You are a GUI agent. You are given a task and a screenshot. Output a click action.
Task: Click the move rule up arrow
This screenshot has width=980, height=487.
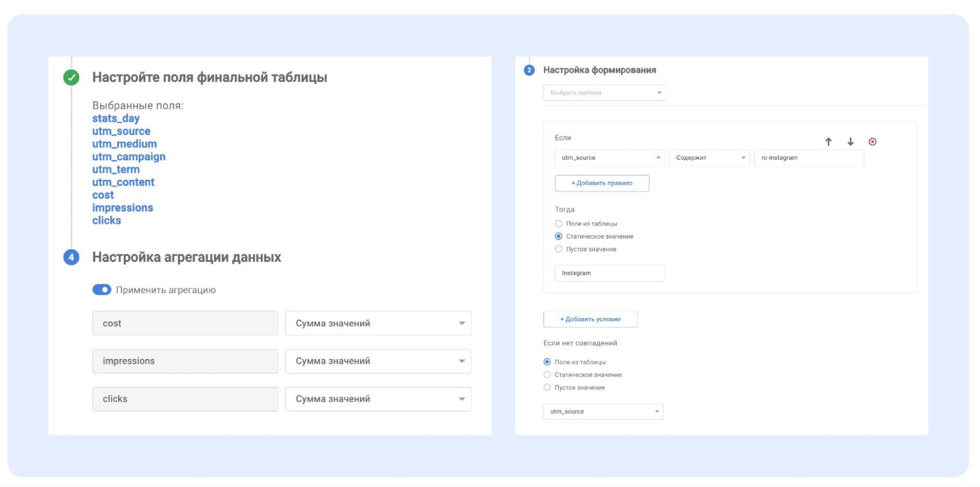tap(828, 142)
